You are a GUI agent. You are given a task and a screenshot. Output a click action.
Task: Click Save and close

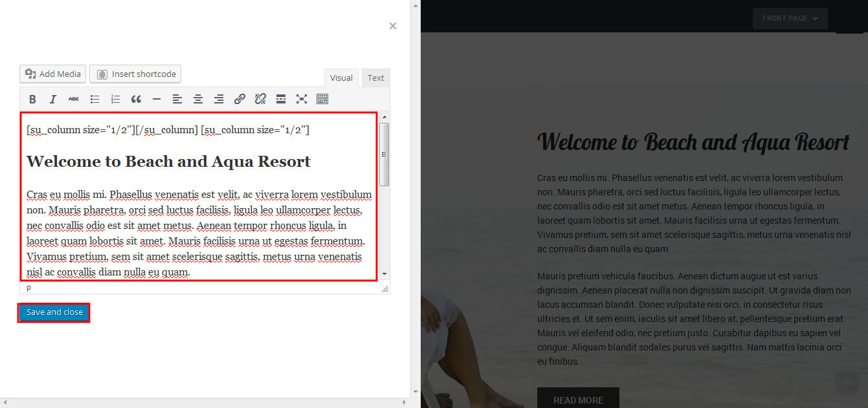(x=54, y=312)
